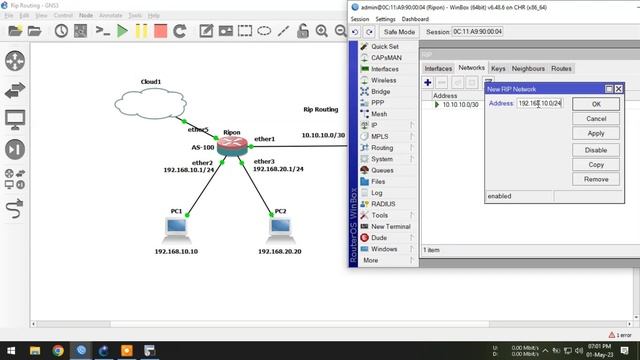Viewport: 640px width, 360px height.
Task: Open Chrome from the taskbar
Action: (58, 351)
